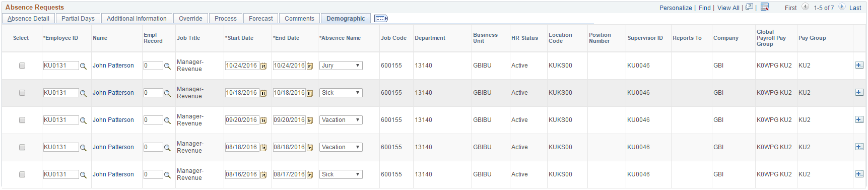Viewport: 868px width, 190px height.
Task: Open Employee ID lookup for 10/24/2016 row
Action: tap(83, 66)
